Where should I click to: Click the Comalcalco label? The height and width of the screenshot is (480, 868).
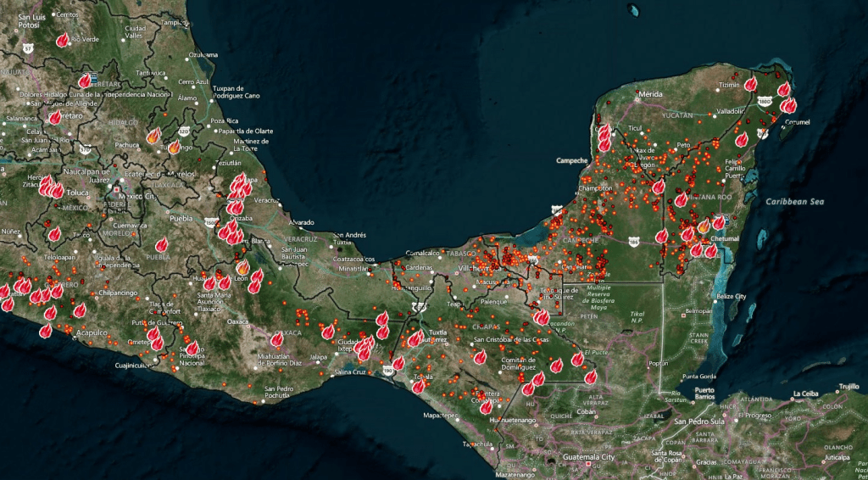(422, 253)
